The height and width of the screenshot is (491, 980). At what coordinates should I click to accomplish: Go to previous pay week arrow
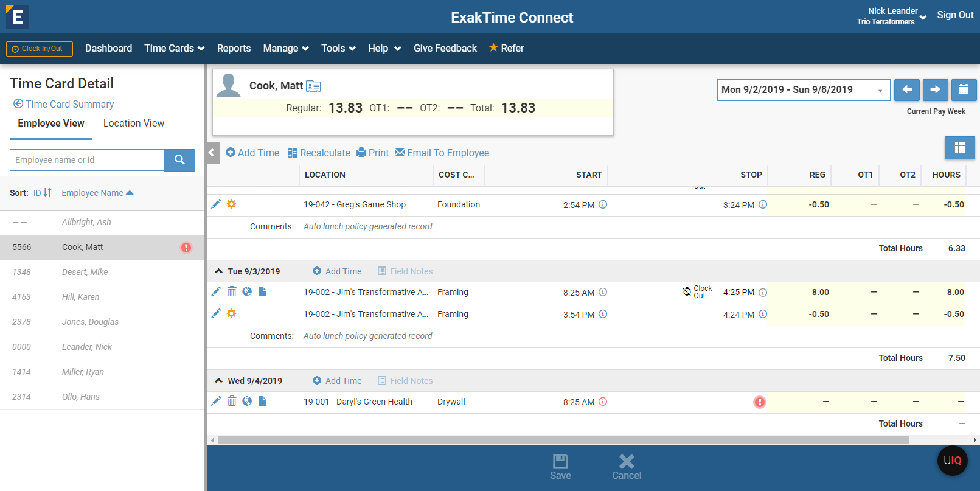(x=906, y=90)
